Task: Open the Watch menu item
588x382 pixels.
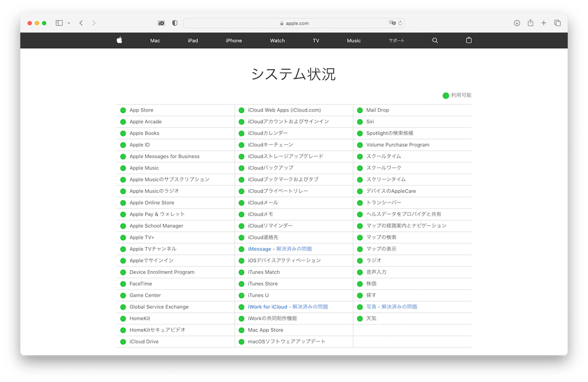Action: click(x=278, y=41)
